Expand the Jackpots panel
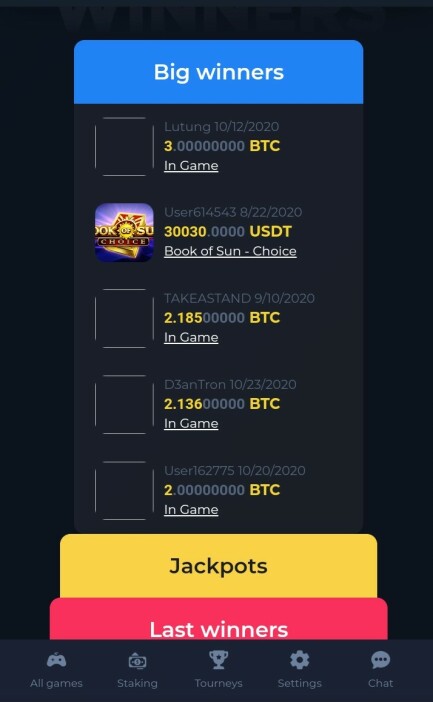The height and width of the screenshot is (702, 433). (219, 566)
